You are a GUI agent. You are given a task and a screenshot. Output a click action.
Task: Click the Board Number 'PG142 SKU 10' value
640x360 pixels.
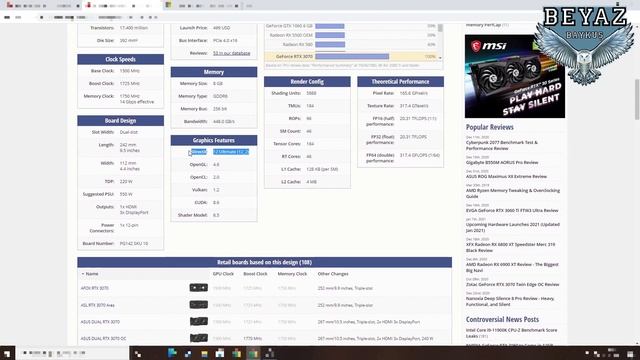[x=134, y=244]
